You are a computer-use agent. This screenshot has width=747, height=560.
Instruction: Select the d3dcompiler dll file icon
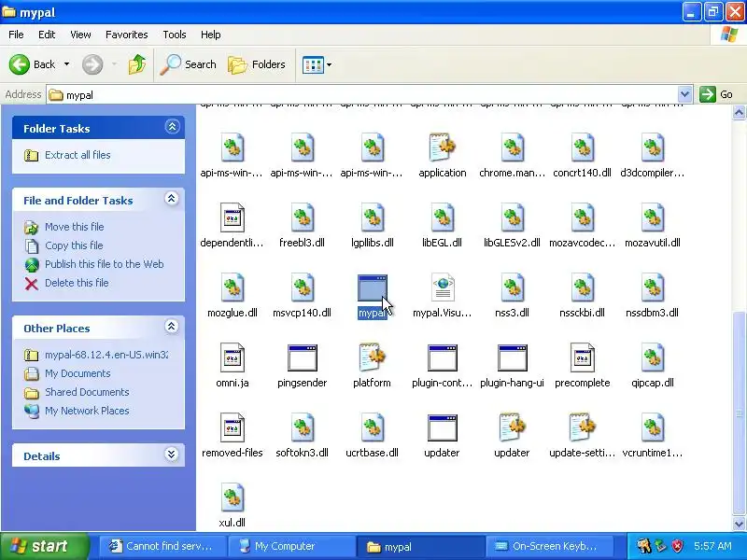tap(652, 147)
